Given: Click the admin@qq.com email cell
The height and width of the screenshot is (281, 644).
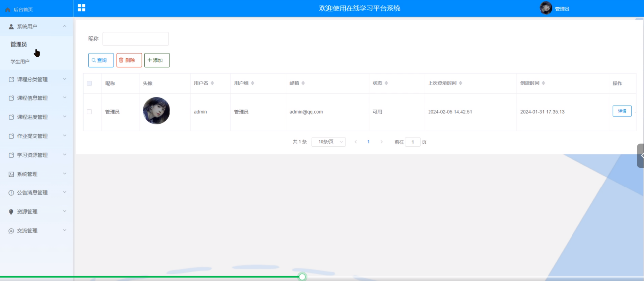Looking at the screenshot, I should (306, 112).
